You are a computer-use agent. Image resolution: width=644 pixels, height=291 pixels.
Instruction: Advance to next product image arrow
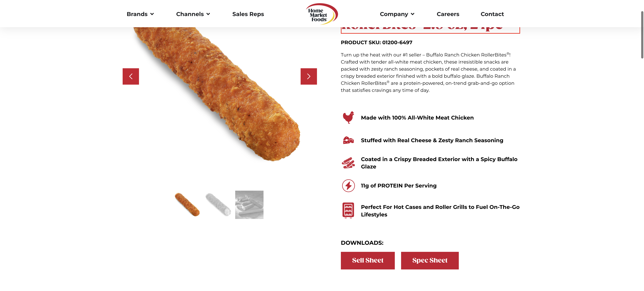click(309, 76)
